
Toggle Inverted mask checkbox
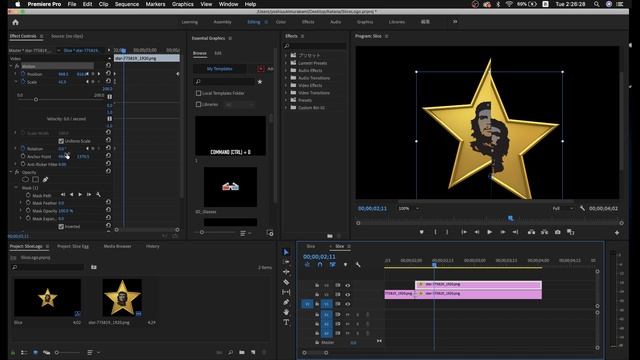61,226
